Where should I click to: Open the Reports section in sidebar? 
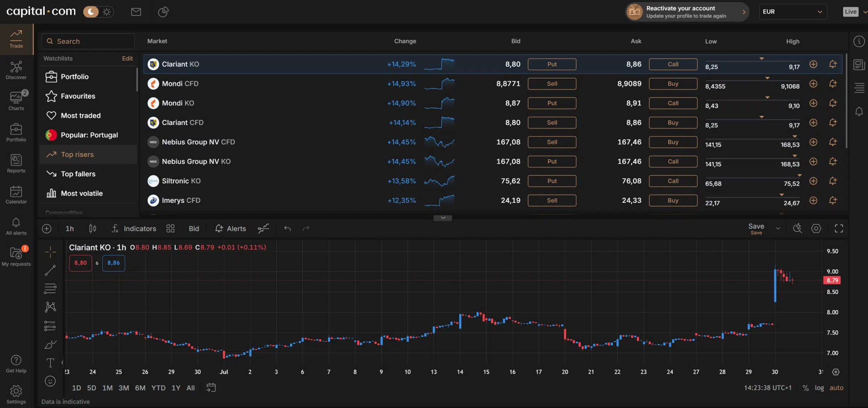16,164
